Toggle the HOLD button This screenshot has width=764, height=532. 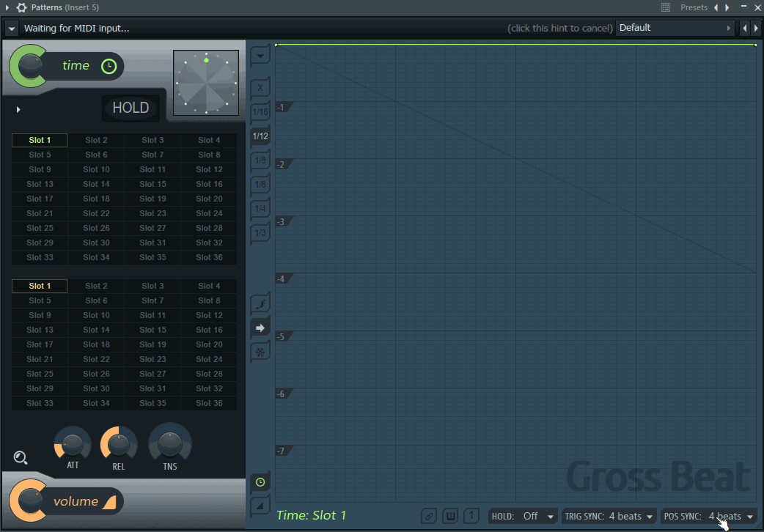131,108
